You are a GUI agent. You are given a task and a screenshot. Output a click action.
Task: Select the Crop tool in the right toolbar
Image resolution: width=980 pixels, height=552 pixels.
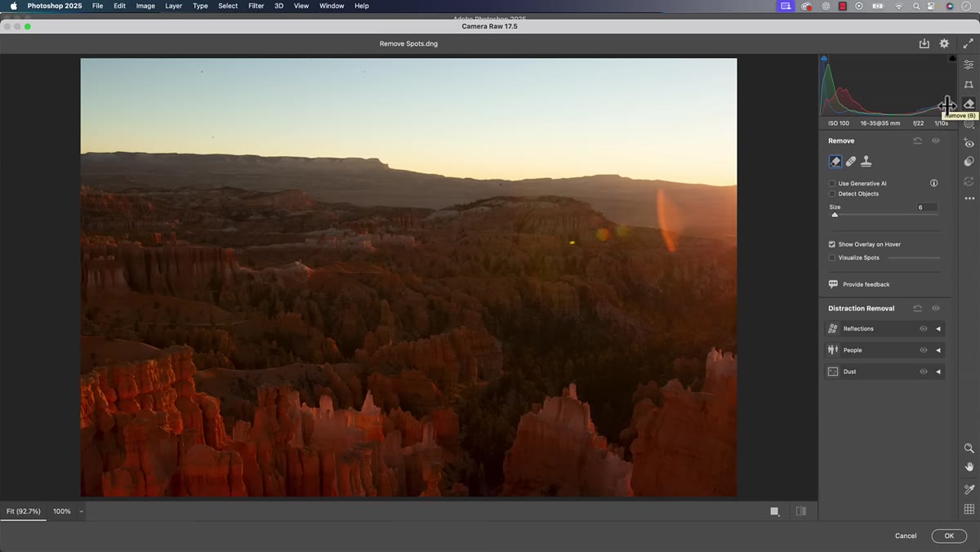[x=969, y=84]
